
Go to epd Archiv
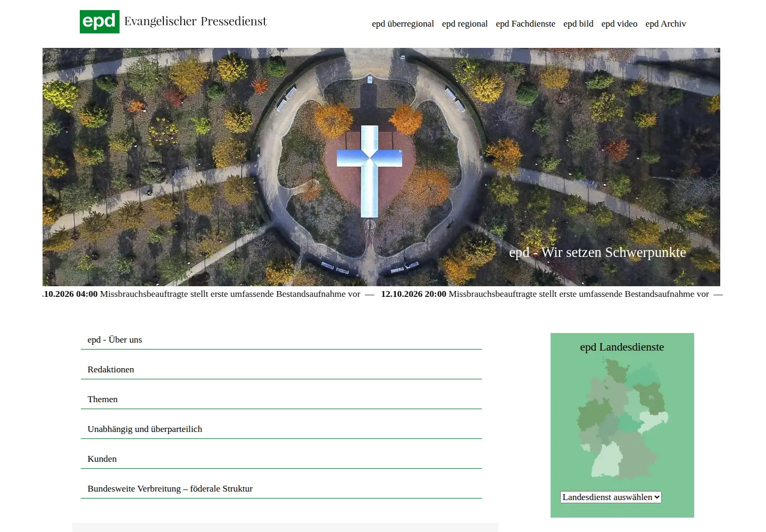[x=665, y=24]
